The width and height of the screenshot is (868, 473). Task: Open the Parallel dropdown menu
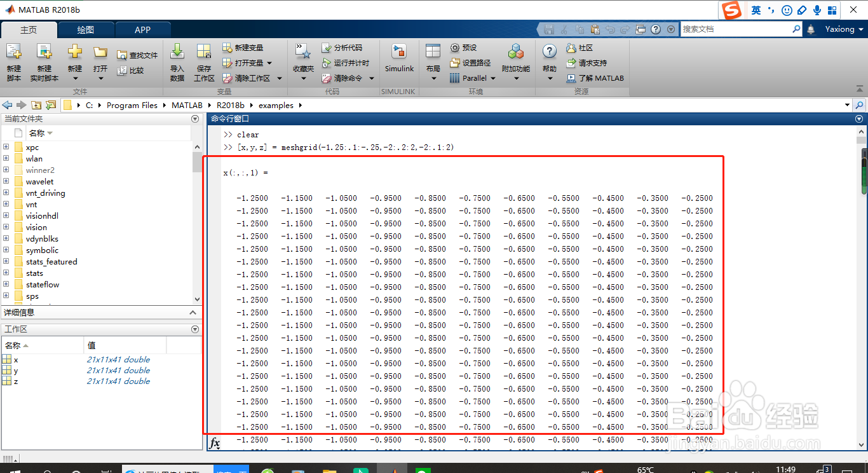(472, 78)
